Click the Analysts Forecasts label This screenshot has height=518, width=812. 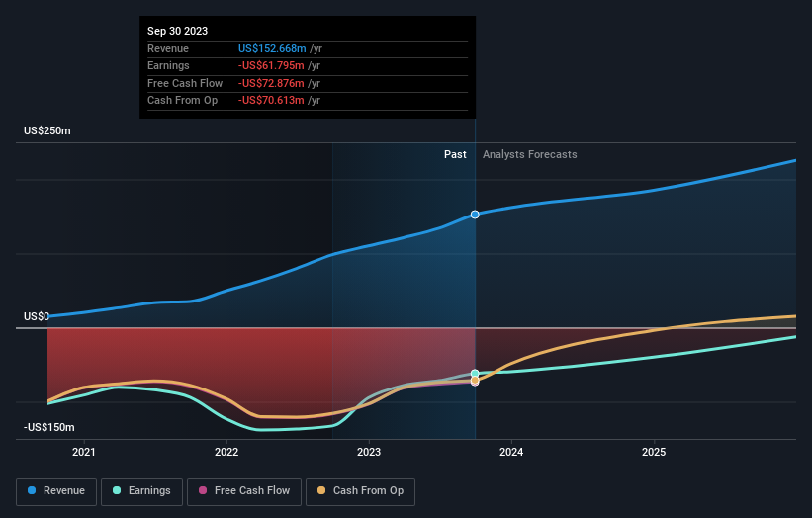[x=530, y=154]
